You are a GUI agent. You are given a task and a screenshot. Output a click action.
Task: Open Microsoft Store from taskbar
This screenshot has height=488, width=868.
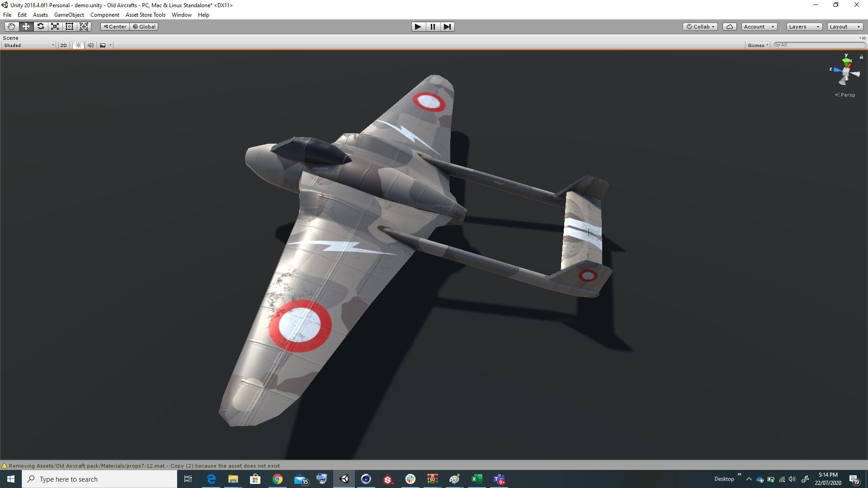[x=255, y=479]
